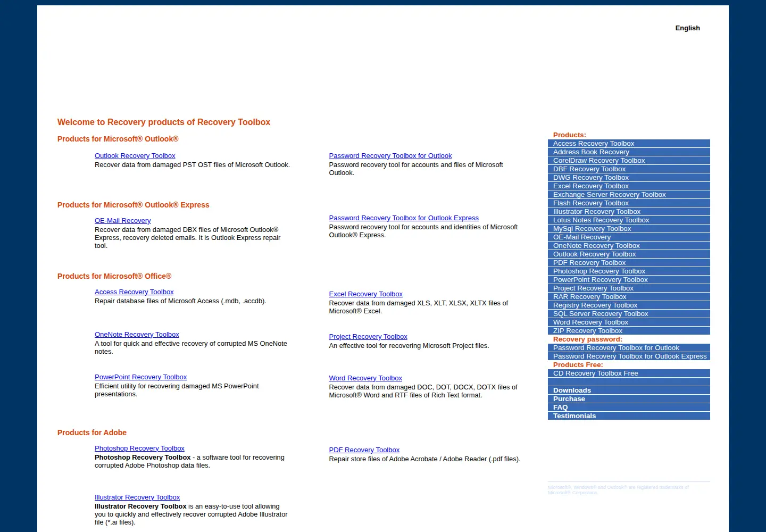Open DBF Recovery Toolbox menu entry
The width and height of the screenshot is (766, 532).
point(629,169)
